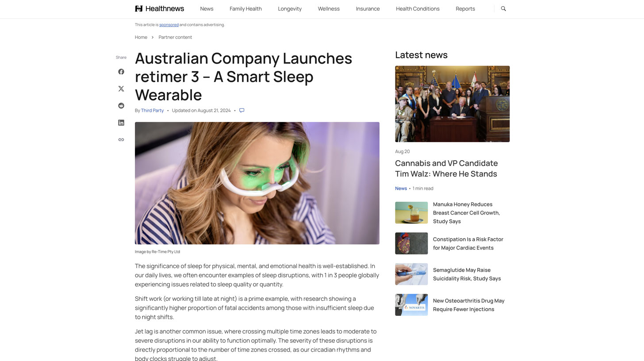Screen dimensions: 644x361
Task: Open the Insurance menu
Action: click(x=368, y=9)
